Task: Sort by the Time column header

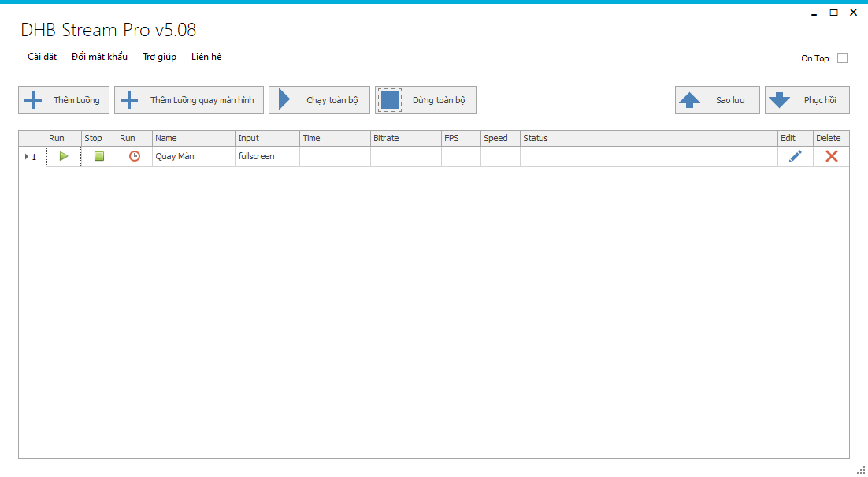Action: (x=335, y=138)
